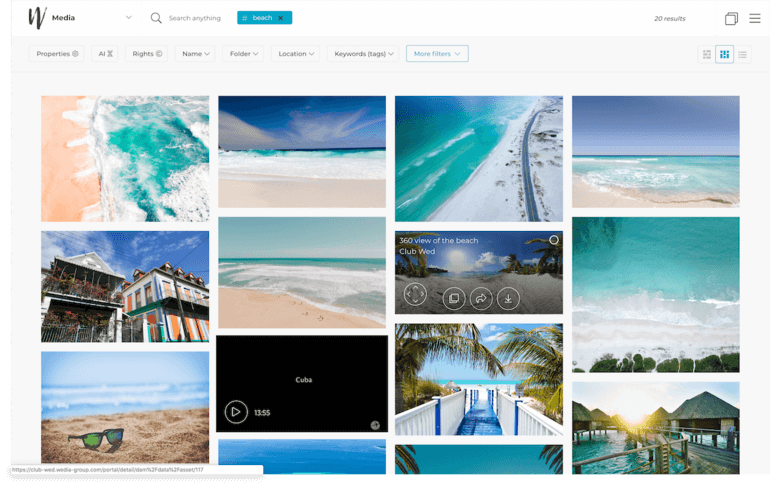Add 360 beach asset to basket
770x487 pixels.
454,298
